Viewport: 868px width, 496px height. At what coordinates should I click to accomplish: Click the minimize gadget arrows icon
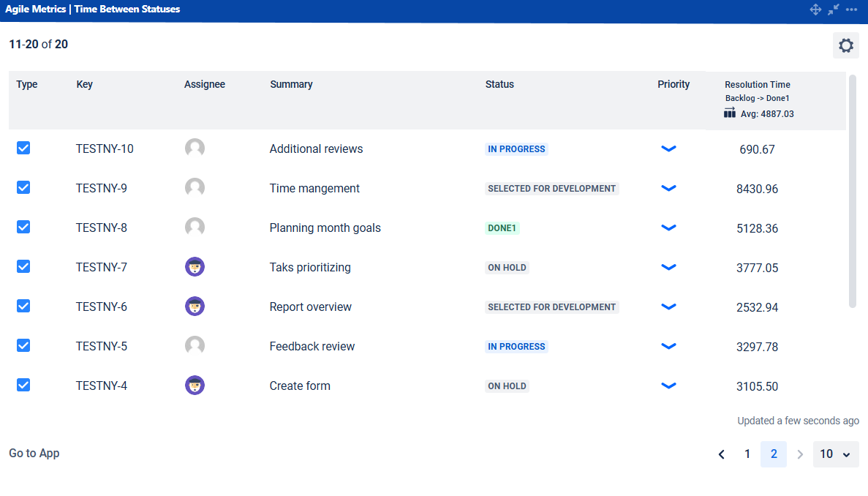[x=834, y=10]
